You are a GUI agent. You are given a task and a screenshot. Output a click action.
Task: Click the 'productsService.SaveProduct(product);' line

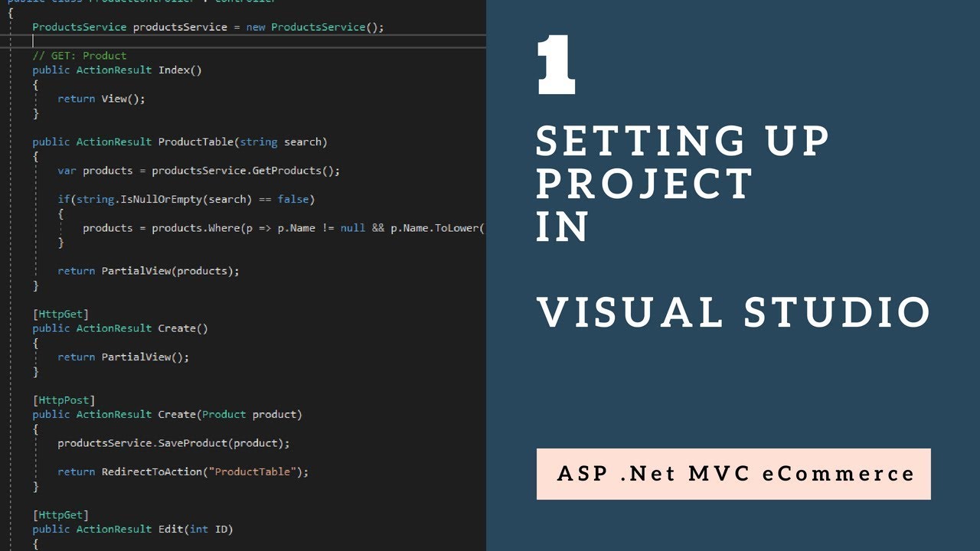(x=174, y=443)
